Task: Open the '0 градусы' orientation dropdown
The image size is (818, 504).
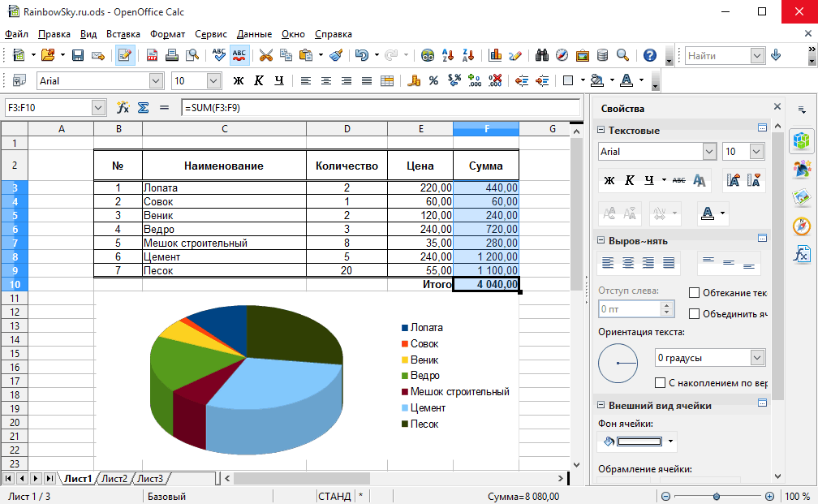Action: coord(757,358)
